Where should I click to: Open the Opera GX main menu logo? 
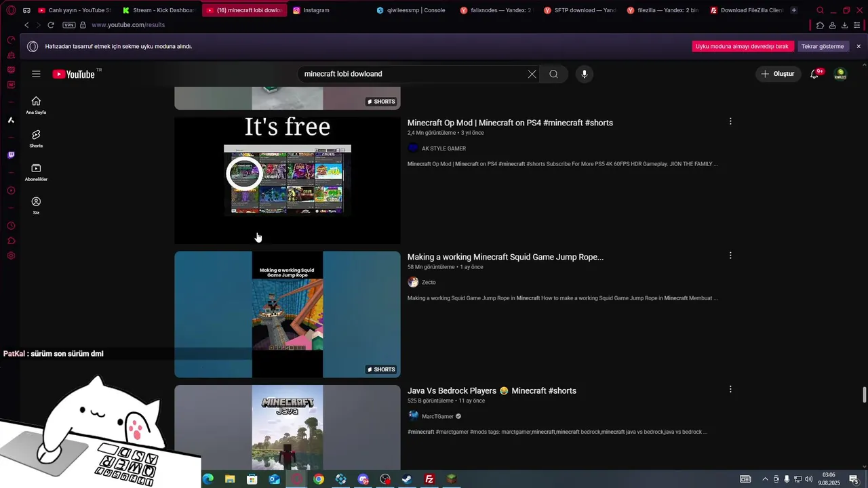point(11,10)
